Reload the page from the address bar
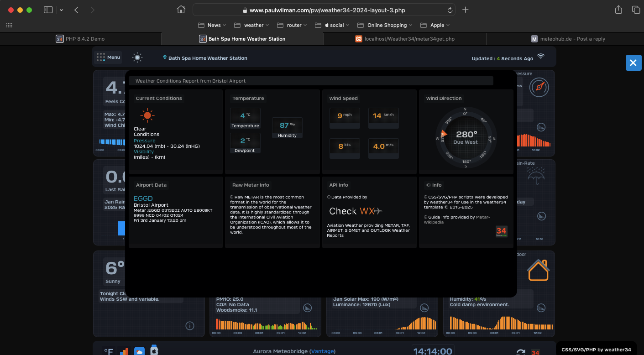644x355 pixels. click(x=450, y=10)
